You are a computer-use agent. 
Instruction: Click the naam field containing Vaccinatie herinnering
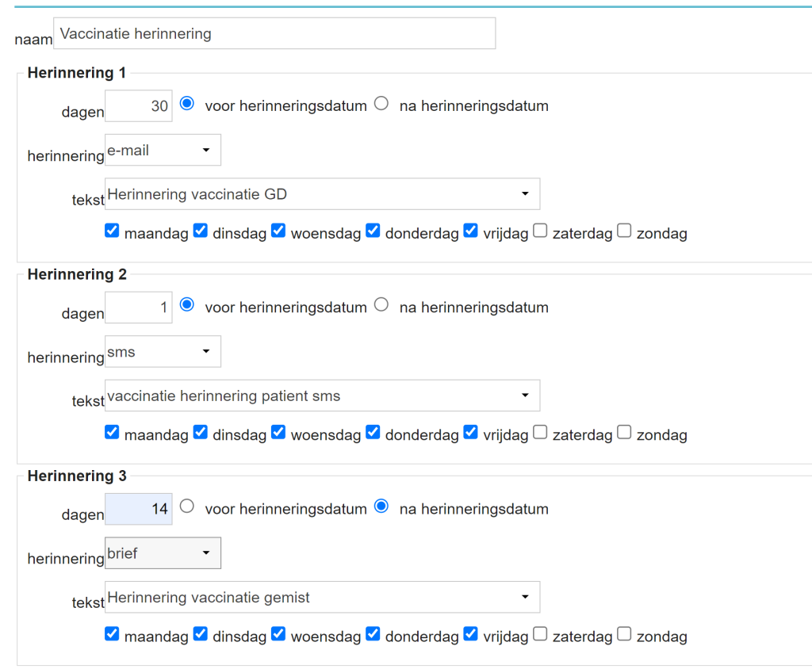pos(274,34)
